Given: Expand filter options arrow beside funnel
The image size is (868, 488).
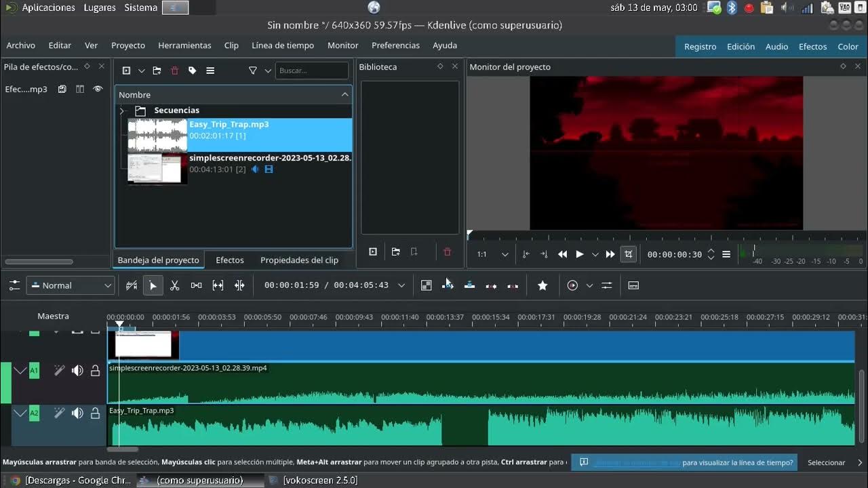Looking at the screenshot, I should (x=268, y=70).
